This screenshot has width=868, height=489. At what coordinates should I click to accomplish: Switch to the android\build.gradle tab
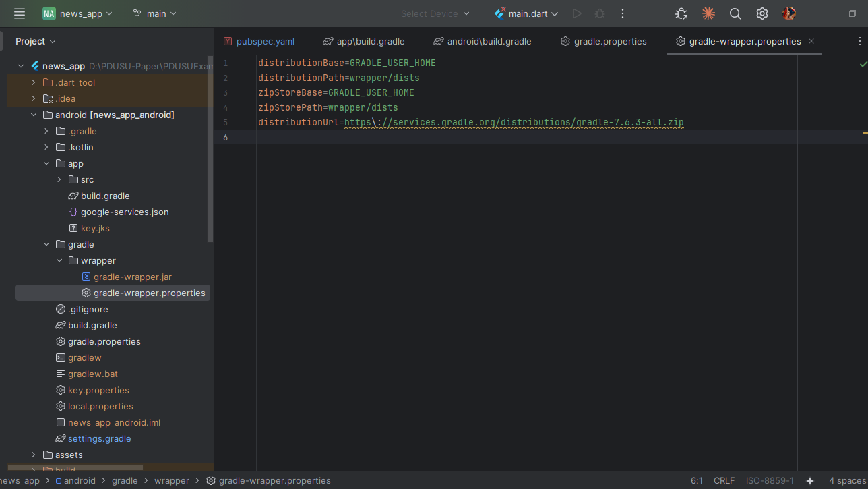(x=483, y=41)
